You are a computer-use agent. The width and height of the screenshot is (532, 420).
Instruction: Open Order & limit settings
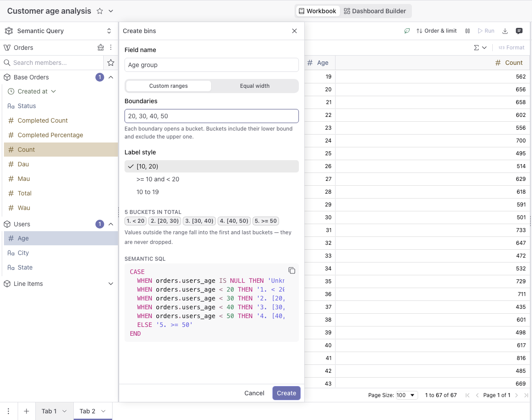[437, 31]
